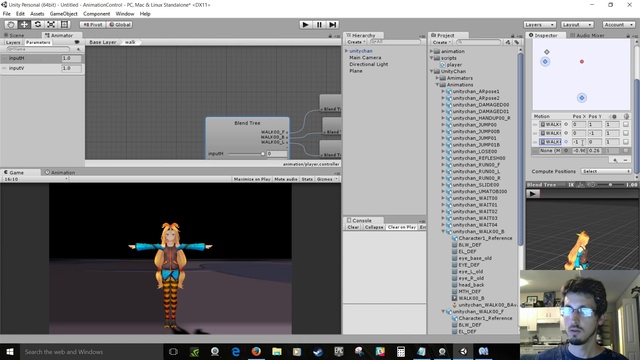Select the Scale tool in the toolbar
This screenshot has height=360, width=640.
pos(51,24)
